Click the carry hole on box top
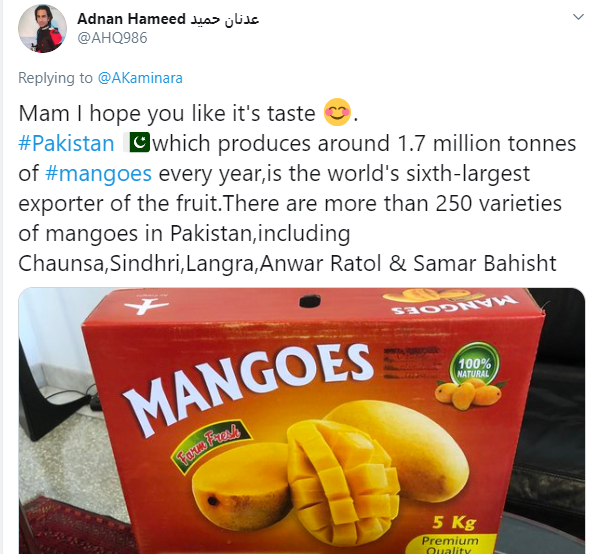This screenshot has width=598, height=554. [x=312, y=302]
